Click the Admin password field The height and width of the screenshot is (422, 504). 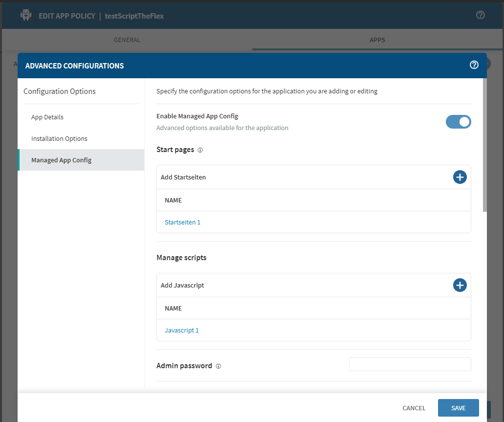coord(410,364)
